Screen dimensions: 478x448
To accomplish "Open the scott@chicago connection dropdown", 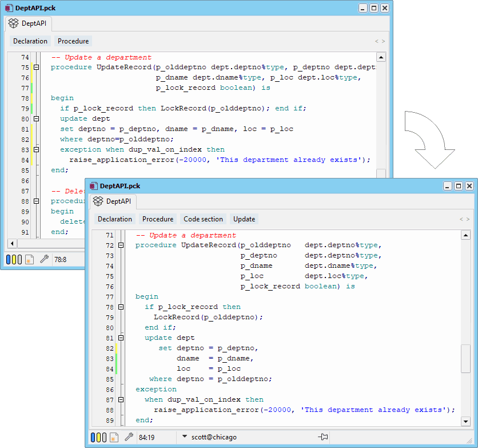I will pyautogui.click(x=184, y=437).
